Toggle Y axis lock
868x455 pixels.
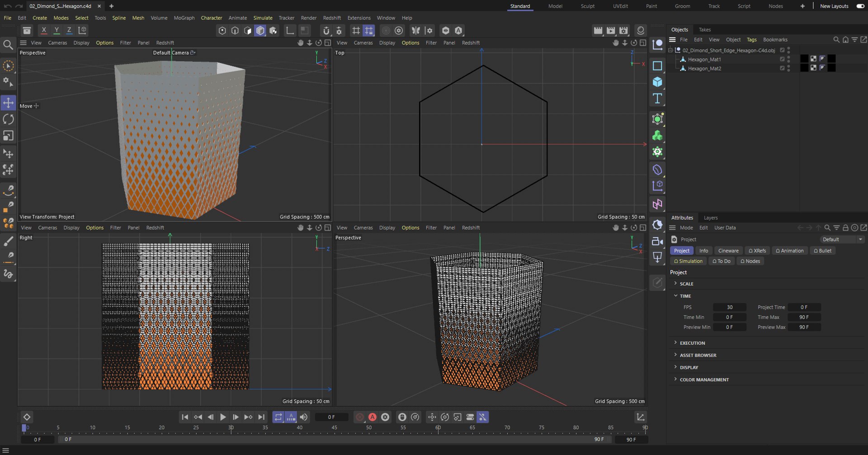(x=57, y=30)
